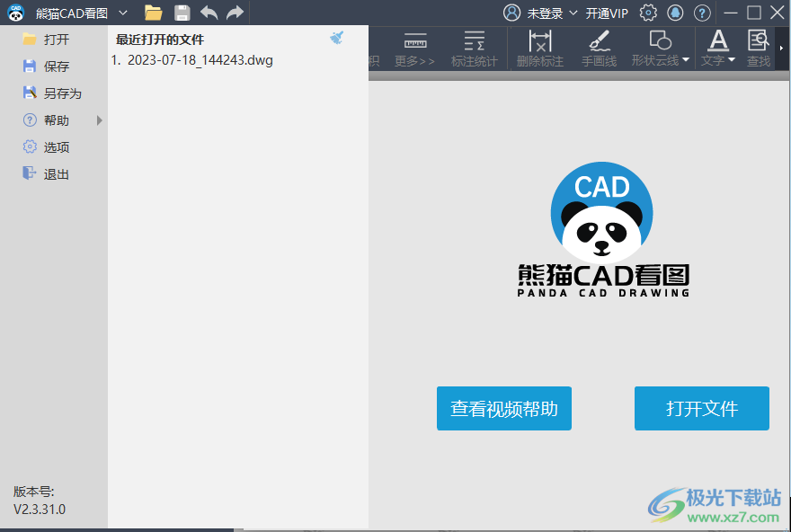The width and height of the screenshot is (791, 532).
Task: Expand the 文字 dropdown arrow
Action: [x=732, y=60]
